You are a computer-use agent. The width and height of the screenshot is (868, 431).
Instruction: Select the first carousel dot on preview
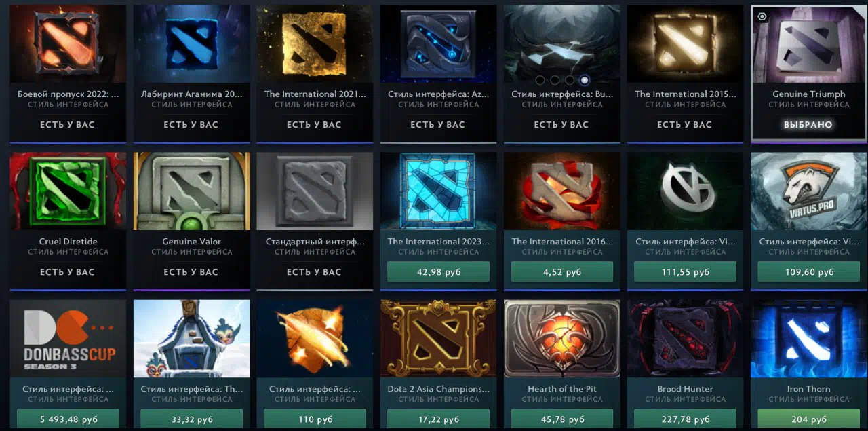point(540,80)
